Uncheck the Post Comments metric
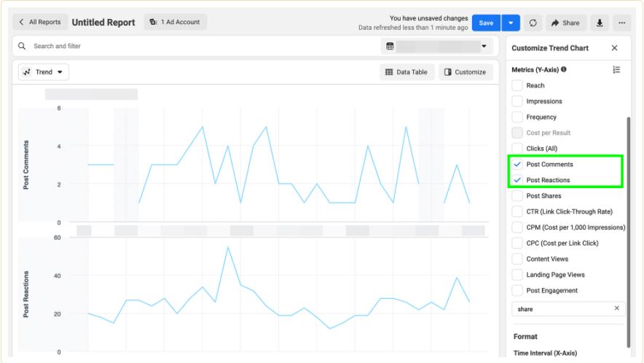 tap(517, 165)
